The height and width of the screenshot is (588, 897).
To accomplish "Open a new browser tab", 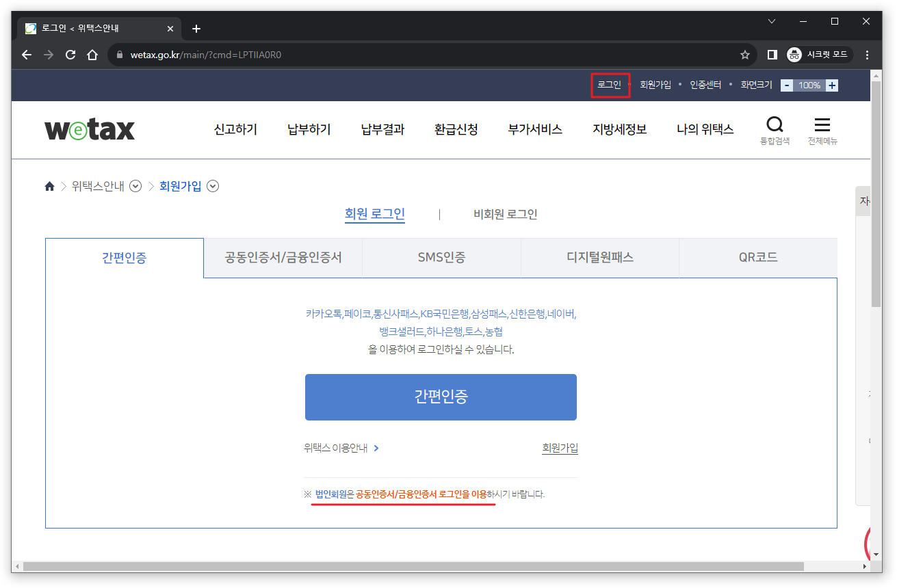I will (196, 29).
